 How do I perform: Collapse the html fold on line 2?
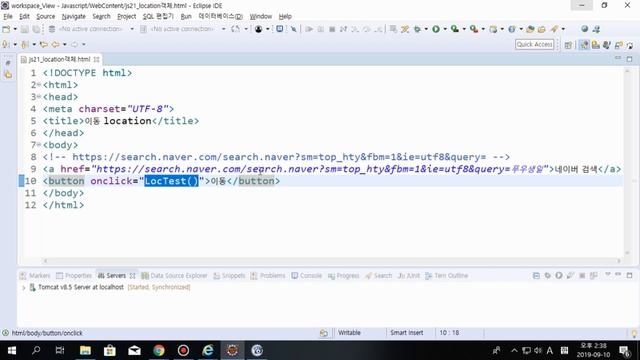point(39,84)
